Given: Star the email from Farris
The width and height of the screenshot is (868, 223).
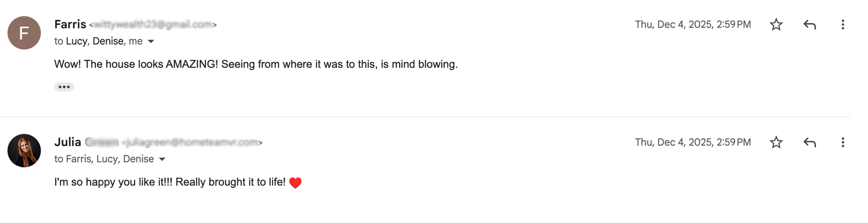Looking at the screenshot, I should 776,24.
